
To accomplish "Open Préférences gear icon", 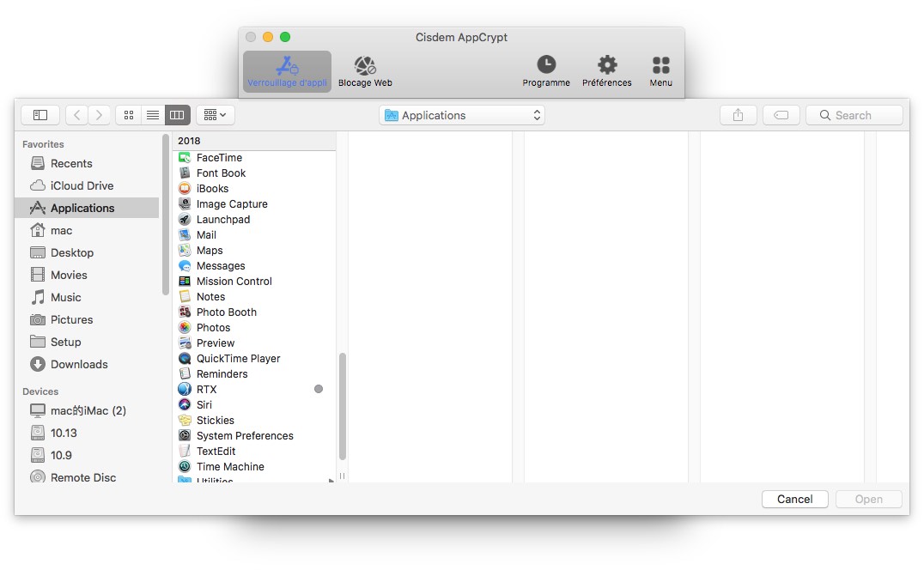I will click(607, 65).
